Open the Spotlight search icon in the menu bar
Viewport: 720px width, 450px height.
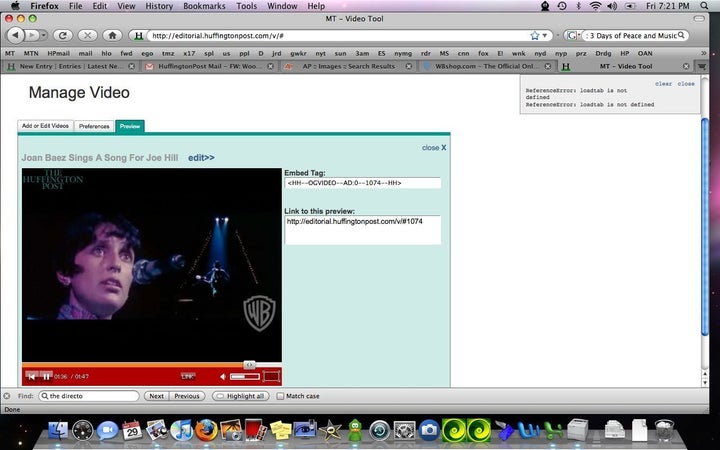point(704,6)
